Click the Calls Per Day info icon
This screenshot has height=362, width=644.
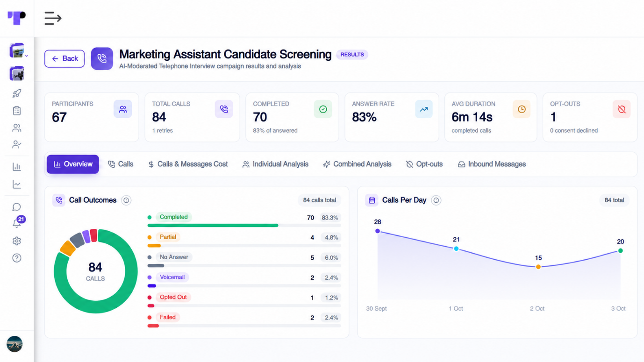point(436,200)
